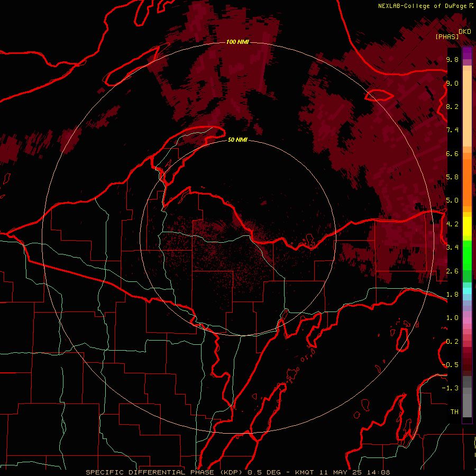
Task: Click the 0.5 DEG elevation text
Action: pos(263,472)
